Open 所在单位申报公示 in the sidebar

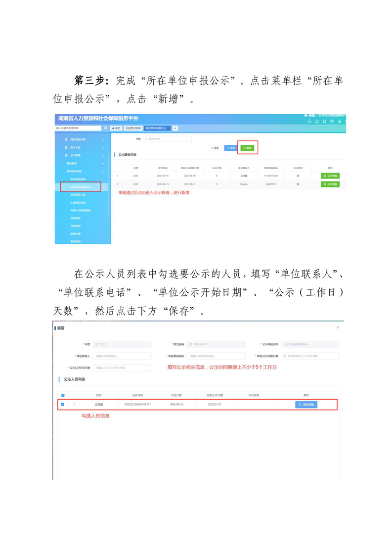coord(80,187)
